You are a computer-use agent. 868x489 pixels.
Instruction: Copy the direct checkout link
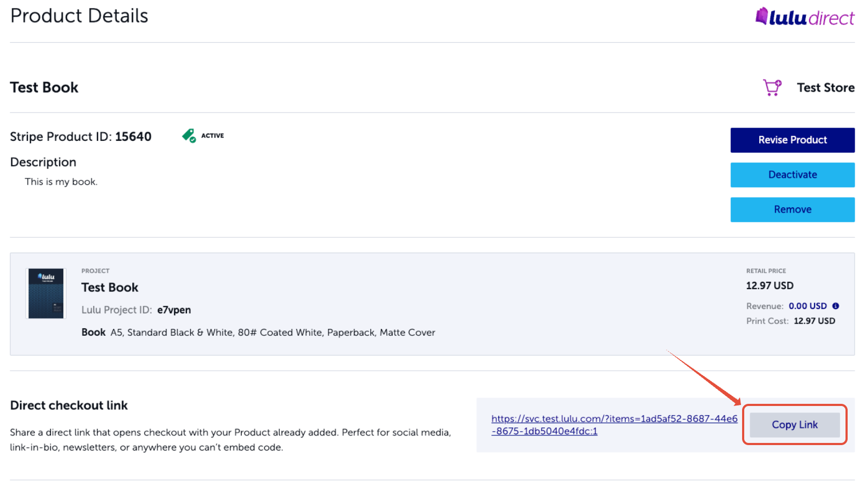tap(795, 425)
